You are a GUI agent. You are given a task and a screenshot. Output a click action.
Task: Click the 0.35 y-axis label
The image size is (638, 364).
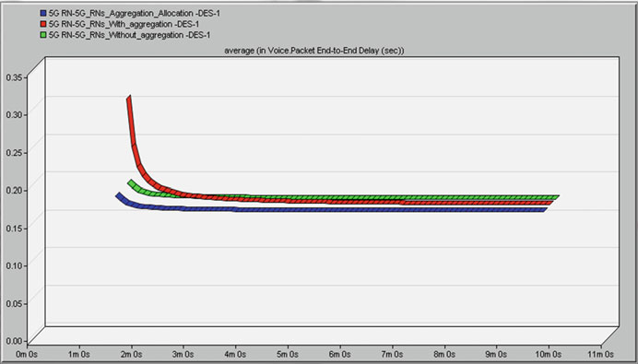tap(14, 77)
